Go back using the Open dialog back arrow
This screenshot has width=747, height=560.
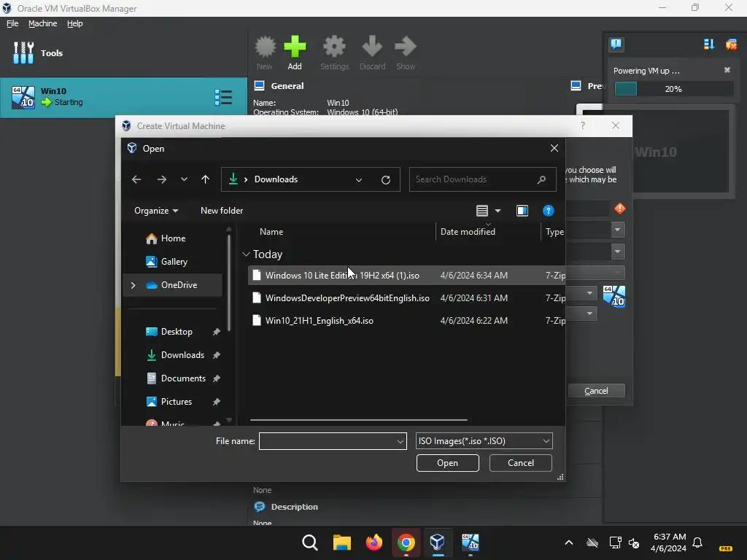point(136,179)
